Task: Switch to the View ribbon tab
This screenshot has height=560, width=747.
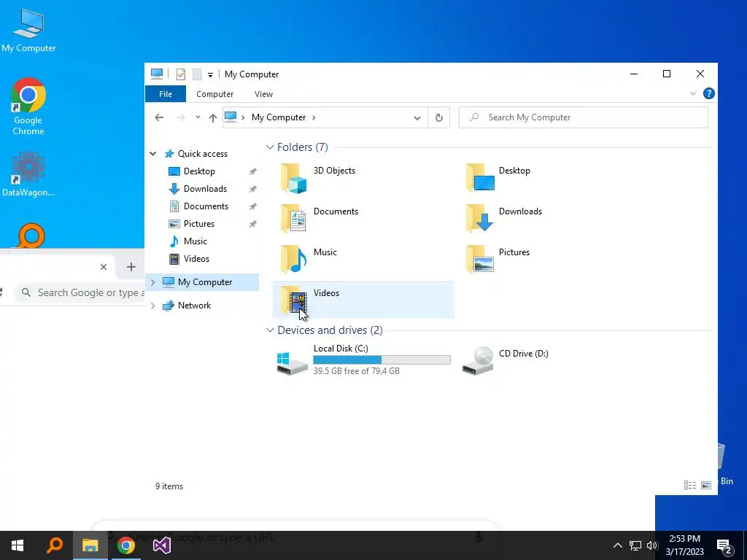Action: [x=263, y=94]
